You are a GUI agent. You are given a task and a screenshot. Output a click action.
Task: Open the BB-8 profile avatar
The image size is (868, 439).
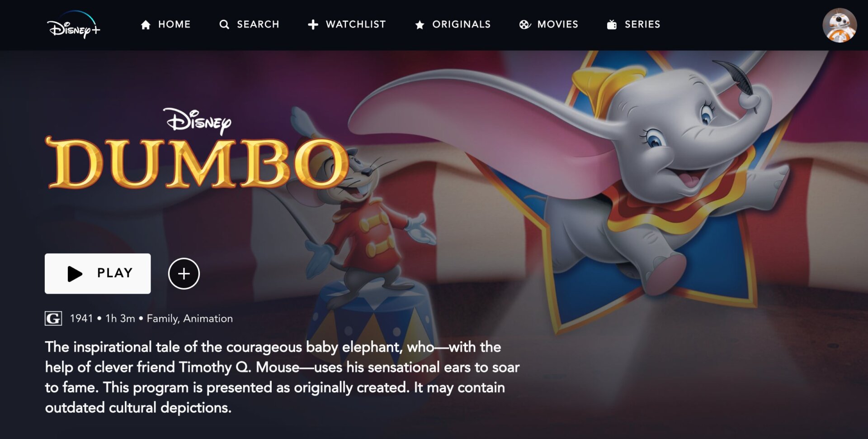pyautogui.click(x=840, y=25)
